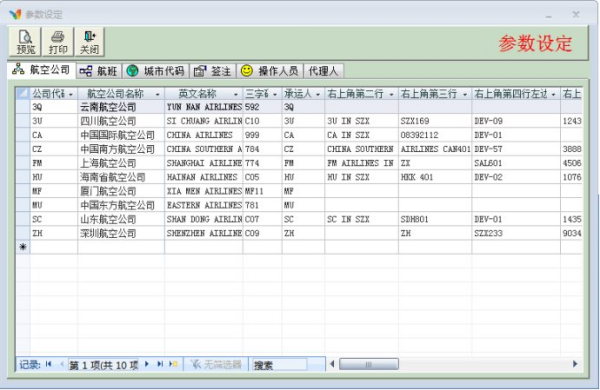This screenshot has width=600, height=390.
Task: Click the 无筛选器 filter indicator
Action: pos(216,364)
